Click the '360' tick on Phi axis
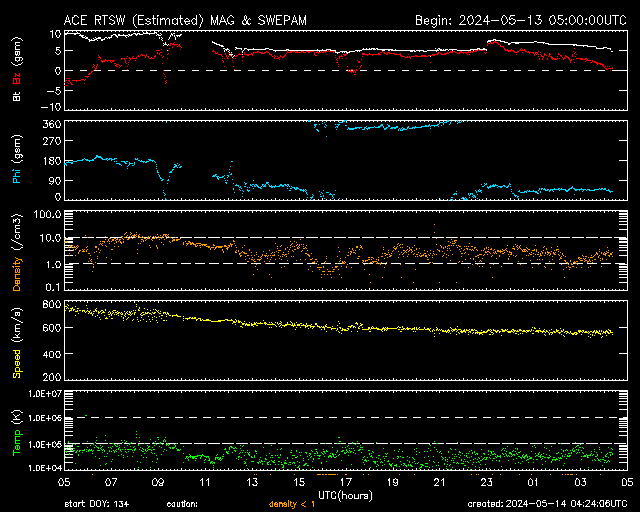Viewport: 640px width, 512px height. 52,125
